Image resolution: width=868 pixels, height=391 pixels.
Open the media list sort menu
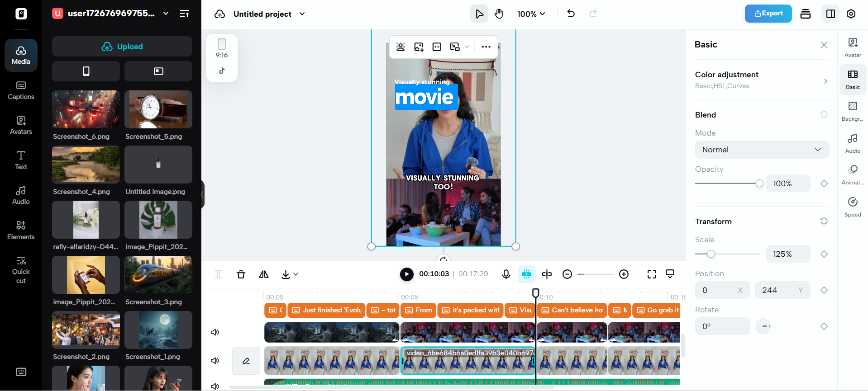click(184, 14)
